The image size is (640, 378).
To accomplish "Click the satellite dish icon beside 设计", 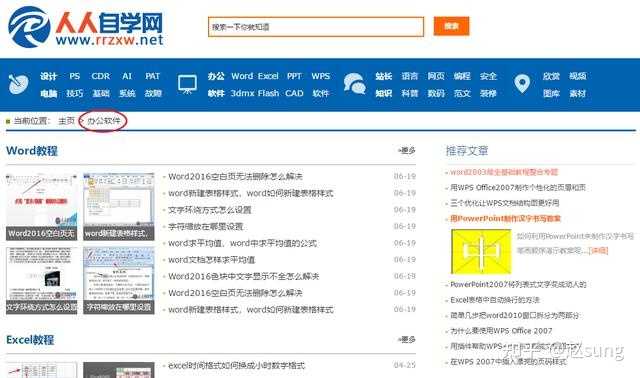I will [19, 84].
